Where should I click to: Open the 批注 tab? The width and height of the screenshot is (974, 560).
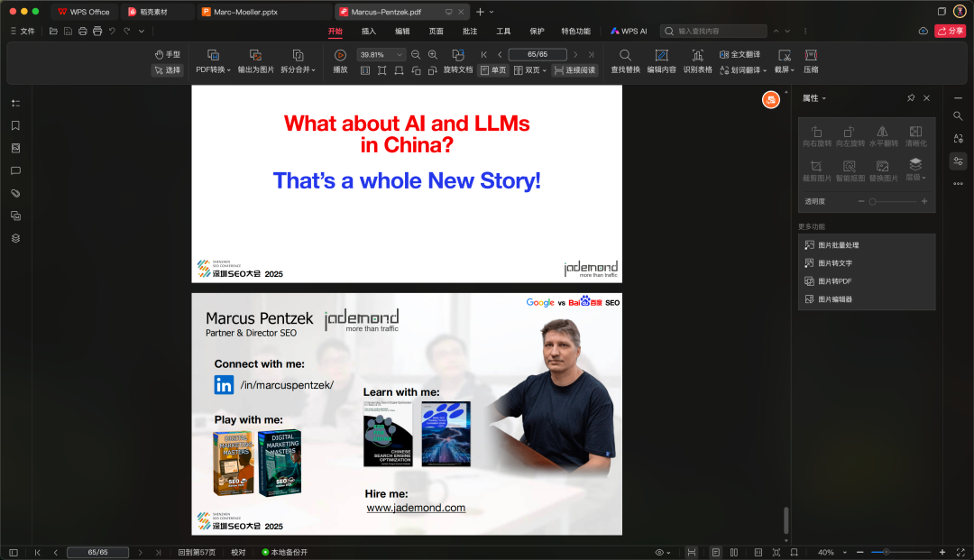(470, 31)
